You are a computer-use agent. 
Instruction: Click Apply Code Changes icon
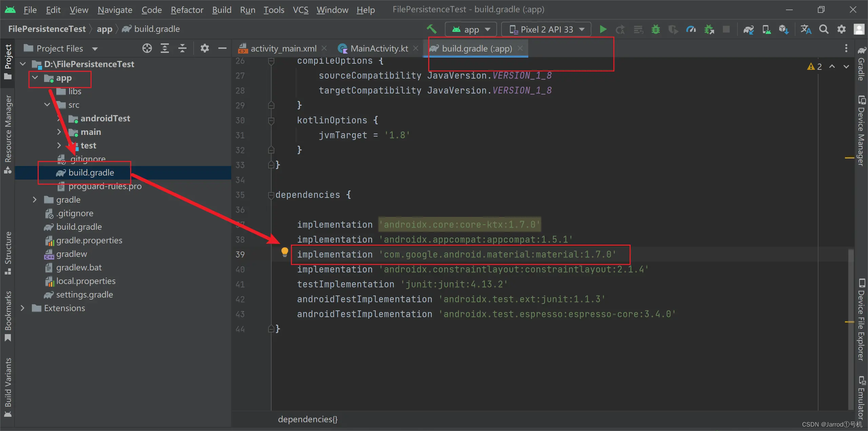pos(638,29)
